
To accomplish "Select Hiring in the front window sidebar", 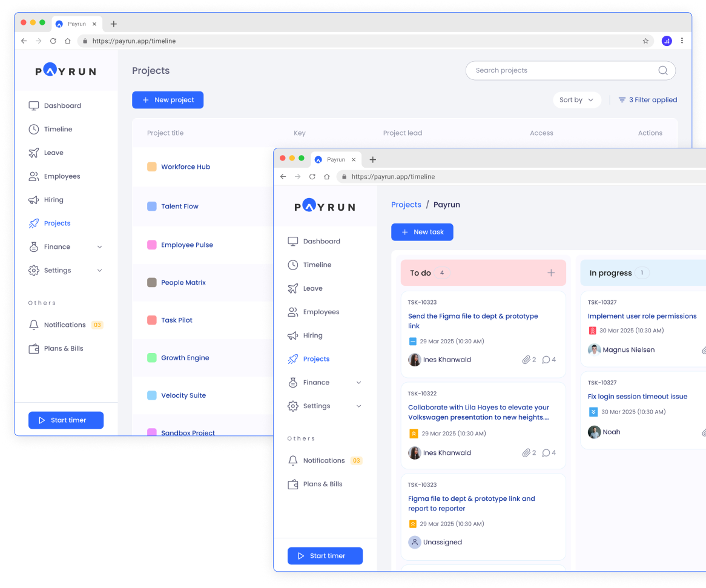I will pos(312,335).
